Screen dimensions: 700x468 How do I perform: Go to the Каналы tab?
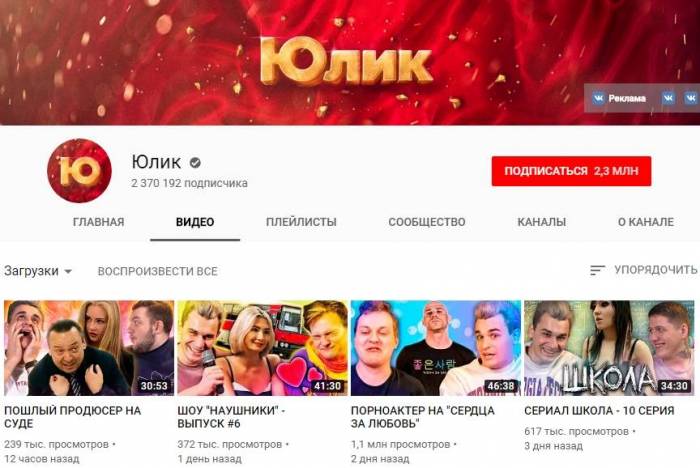542,222
